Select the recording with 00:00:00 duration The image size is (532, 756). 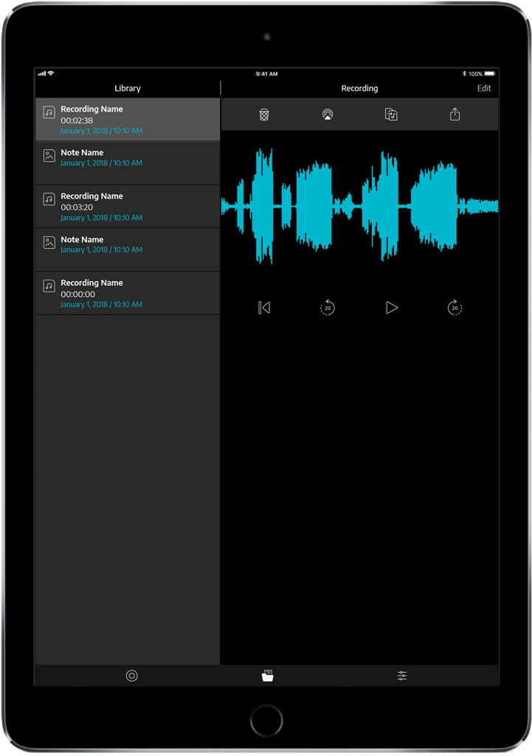[x=128, y=293]
